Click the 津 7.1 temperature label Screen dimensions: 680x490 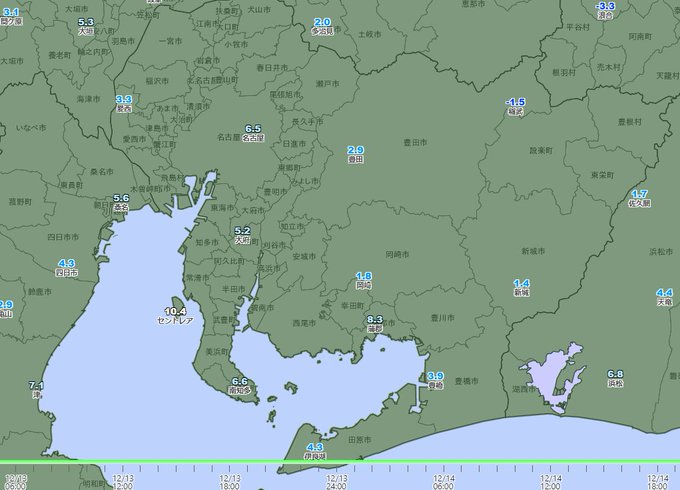tap(36, 385)
